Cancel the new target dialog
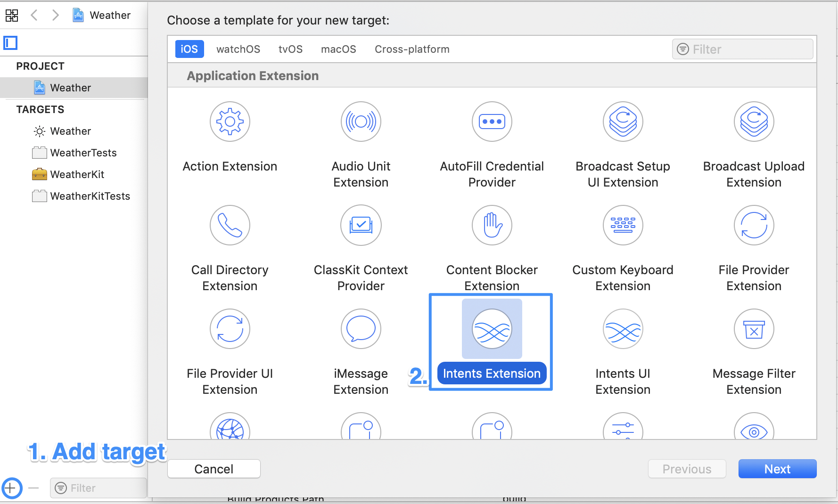Screen dimensions: 838x504 (x=214, y=469)
